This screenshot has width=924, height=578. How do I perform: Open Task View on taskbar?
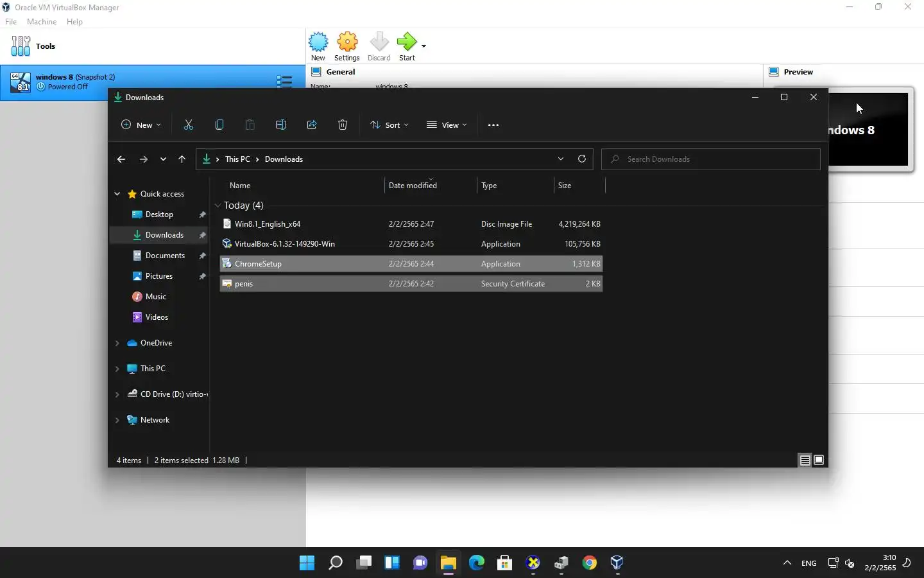click(x=364, y=563)
